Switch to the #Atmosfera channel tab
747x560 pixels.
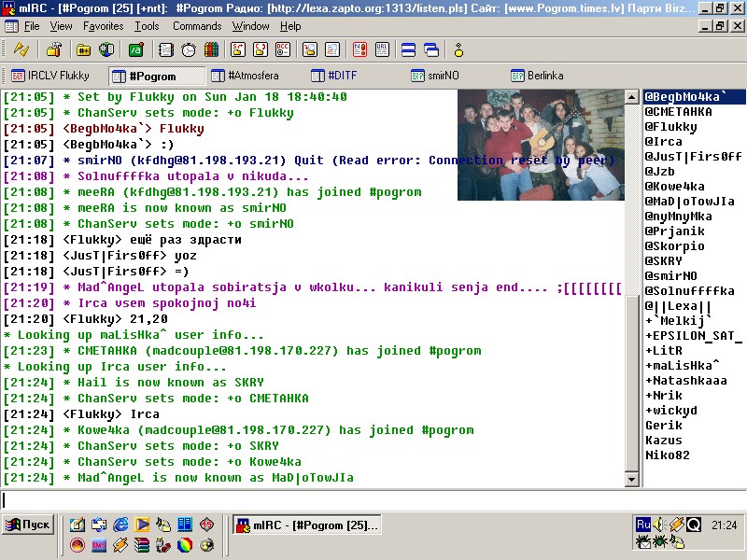(246, 76)
